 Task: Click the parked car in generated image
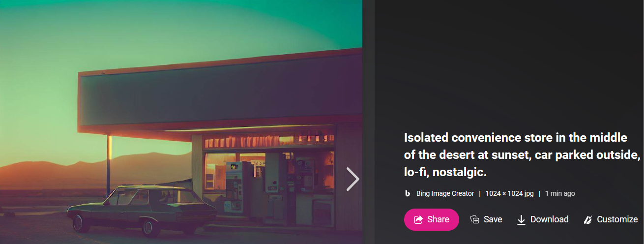[142, 210]
